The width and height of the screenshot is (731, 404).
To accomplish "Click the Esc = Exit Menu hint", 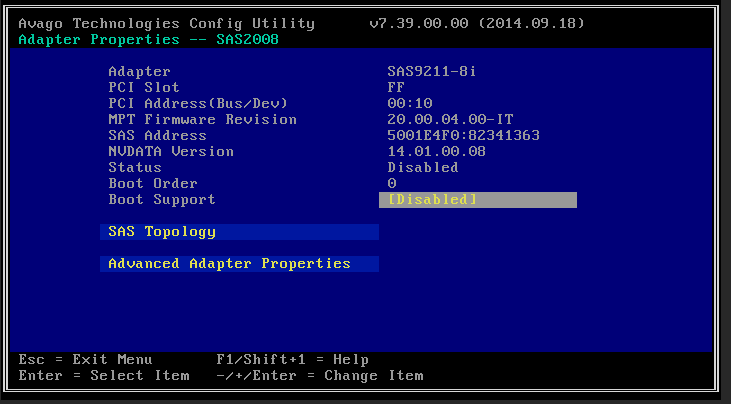I will pyautogui.click(x=85, y=360).
